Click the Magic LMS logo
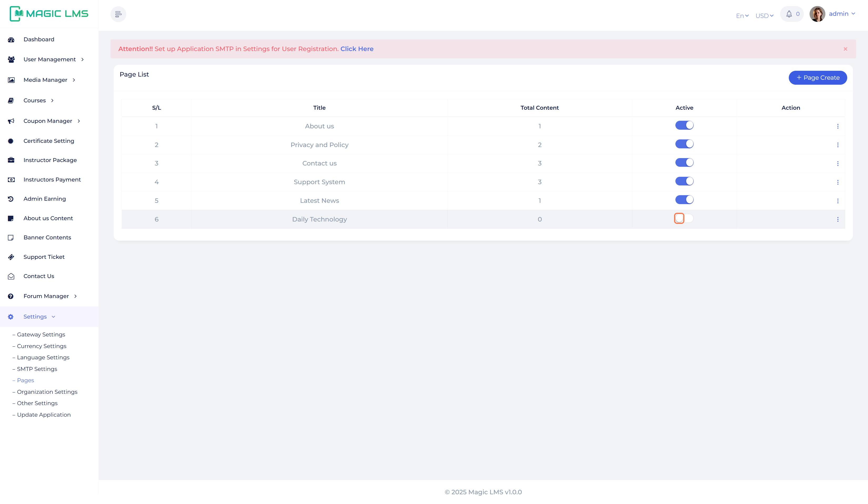Image resolution: width=868 pixels, height=504 pixels. click(49, 14)
